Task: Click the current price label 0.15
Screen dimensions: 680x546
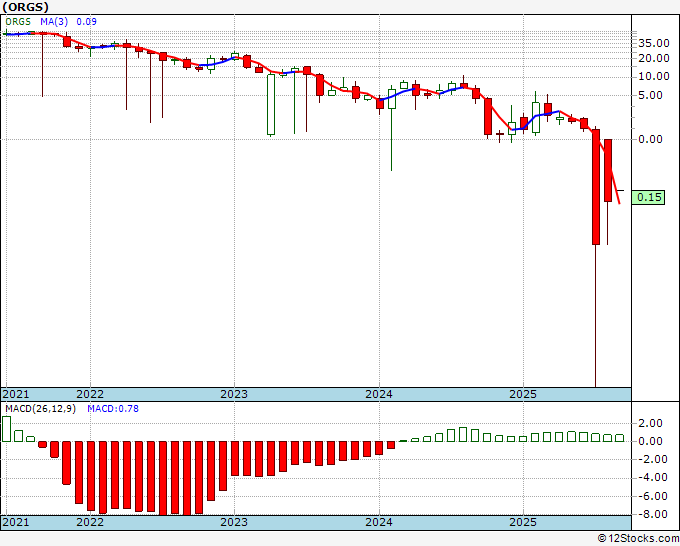Action: 648,197
